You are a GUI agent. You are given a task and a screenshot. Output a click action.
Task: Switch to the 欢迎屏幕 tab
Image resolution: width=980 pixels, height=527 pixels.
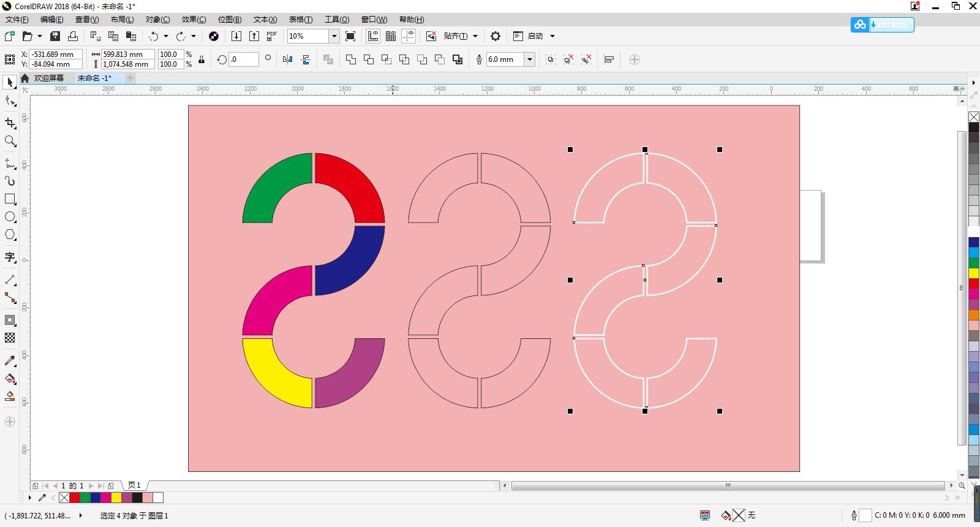[x=48, y=78]
